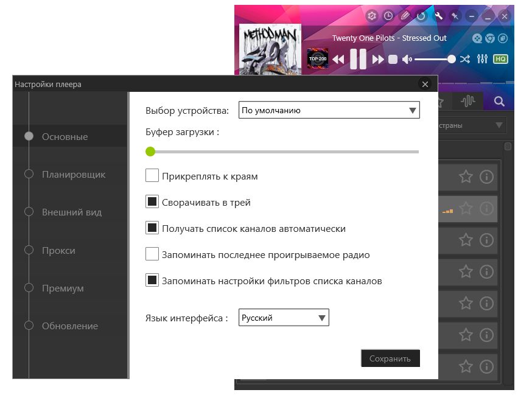Open the Обновление settings section
Image resolution: width=532 pixels, height=398 pixels.
click(70, 326)
